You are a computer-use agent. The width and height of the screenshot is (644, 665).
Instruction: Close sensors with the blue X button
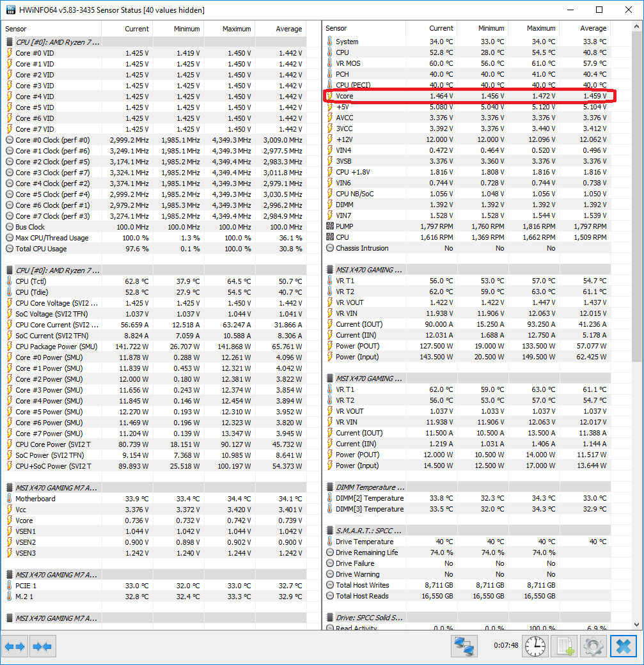point(623,646)
